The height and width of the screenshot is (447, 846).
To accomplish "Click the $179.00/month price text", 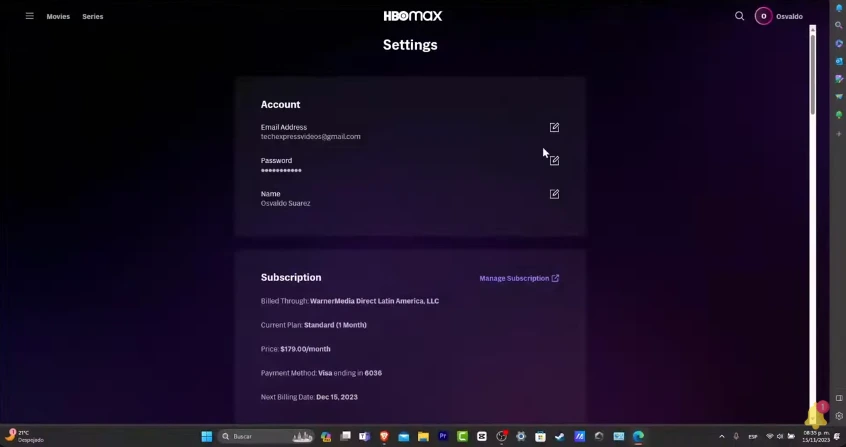I will [305, 349].
